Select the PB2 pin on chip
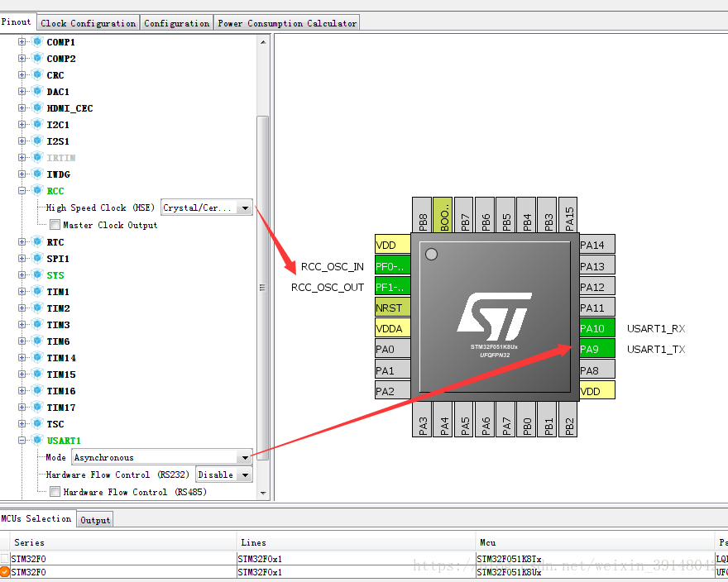This screenshot has width=728, height=582. [568, 420]
